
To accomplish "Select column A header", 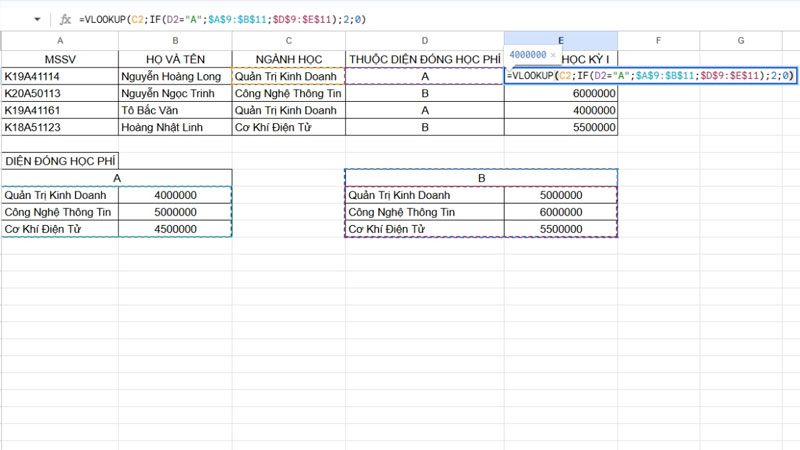I will click(60, 41).
